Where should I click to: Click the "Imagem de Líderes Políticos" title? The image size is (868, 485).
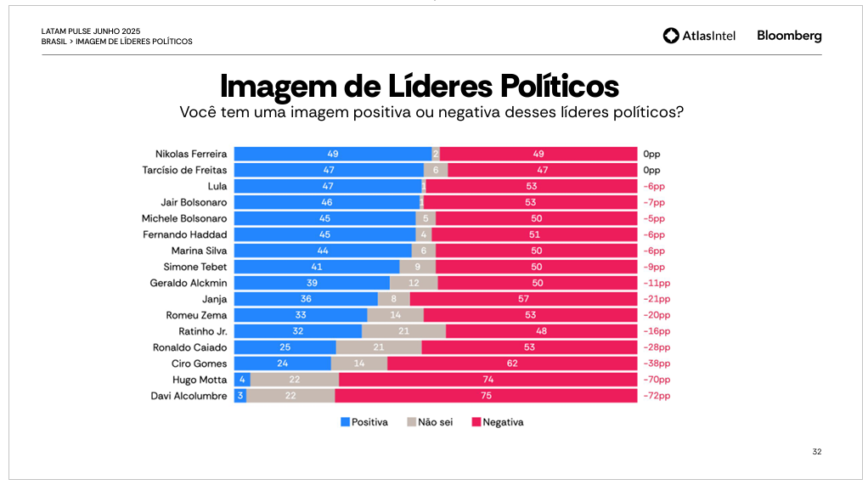tap(420, 86)
